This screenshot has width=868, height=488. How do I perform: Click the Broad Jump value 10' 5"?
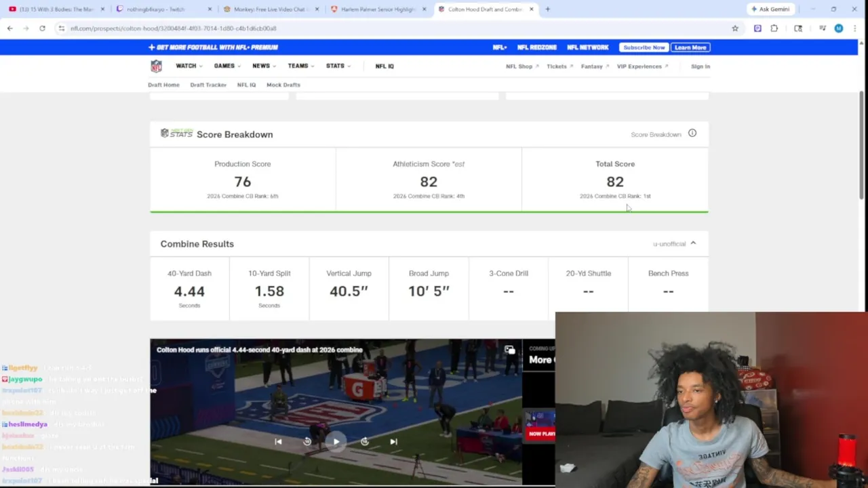tap(429, 291)
